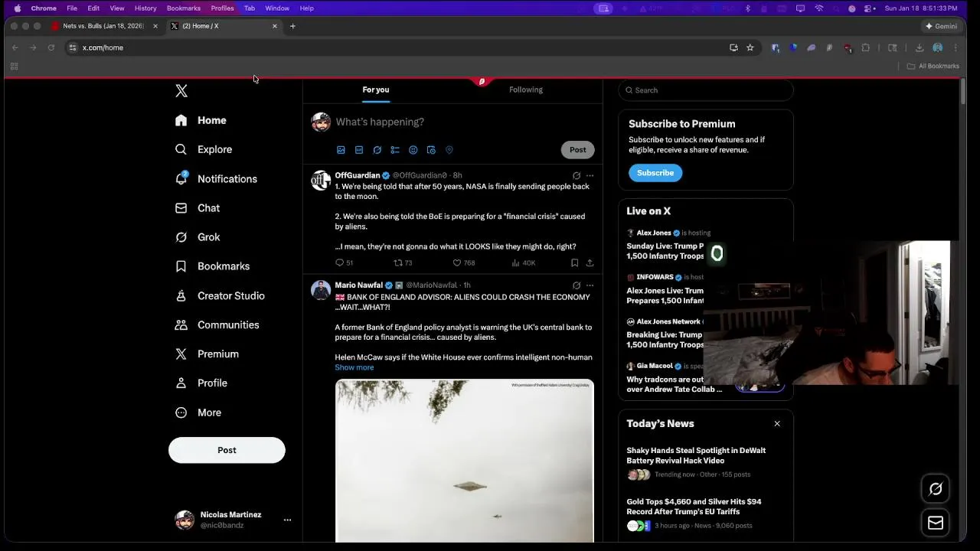Screen dimensions: 980x551
Task: Open Premium in sidebar
Action: coord(207,354)
